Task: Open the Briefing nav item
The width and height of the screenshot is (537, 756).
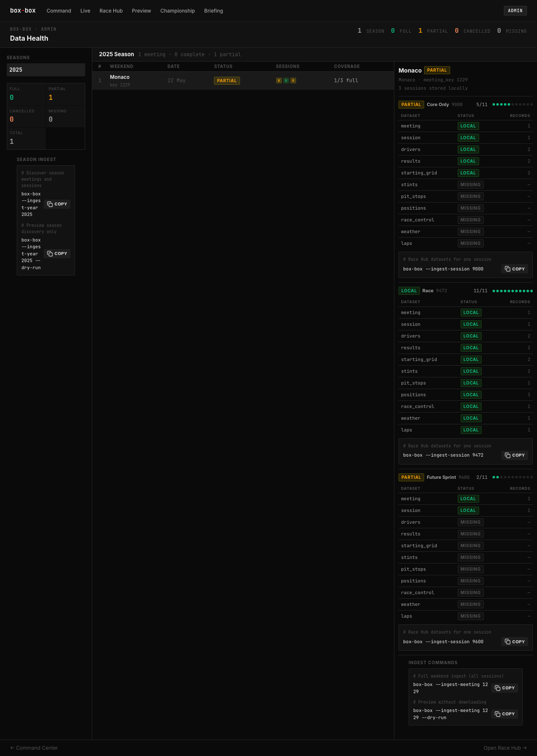Action: click(214, 11)
